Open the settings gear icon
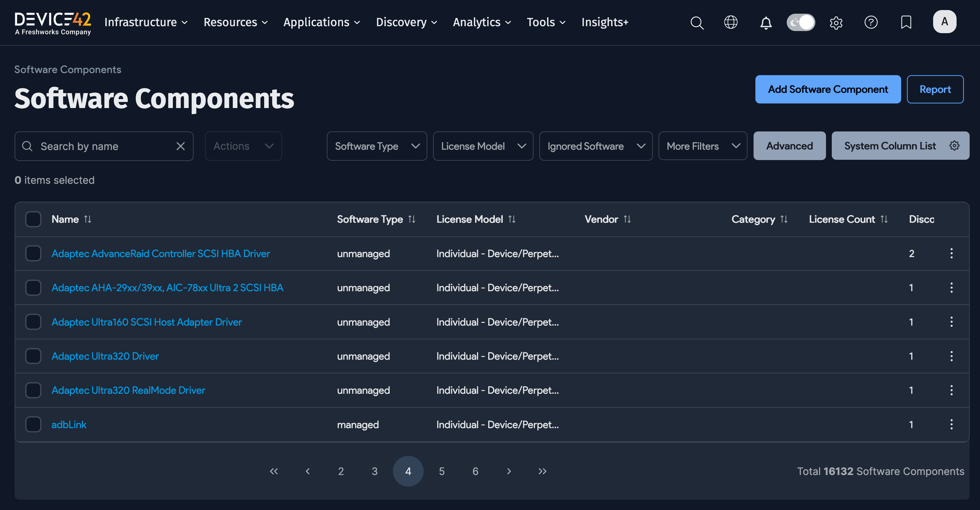This screenshot has height=510, width=980. (x=836, y=23)
